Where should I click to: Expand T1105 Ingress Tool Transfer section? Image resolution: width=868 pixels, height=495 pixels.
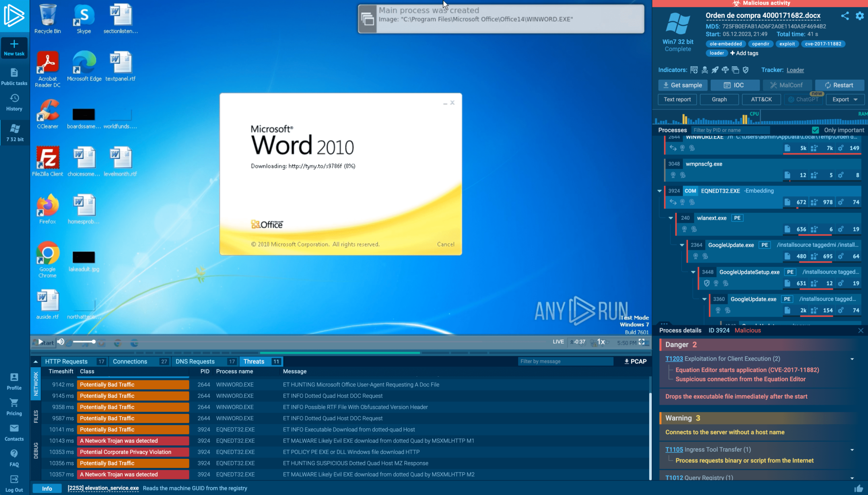[852, 450]
